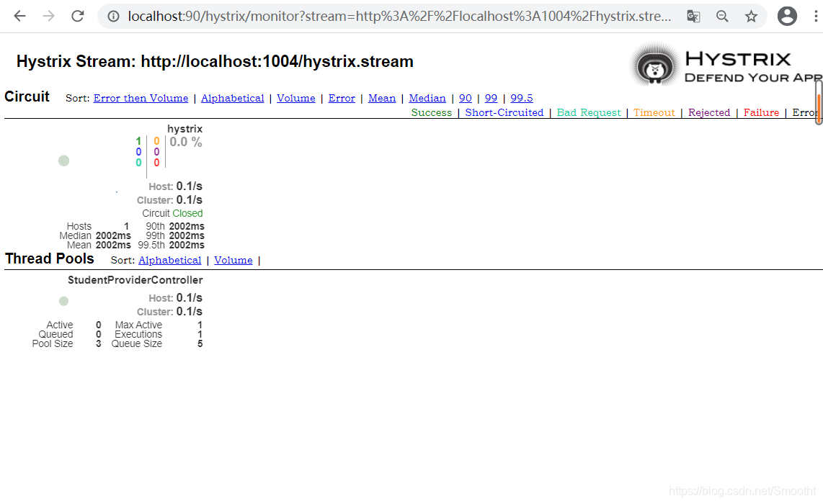
Task: Open the translate page icon
Action: [693, 17]
